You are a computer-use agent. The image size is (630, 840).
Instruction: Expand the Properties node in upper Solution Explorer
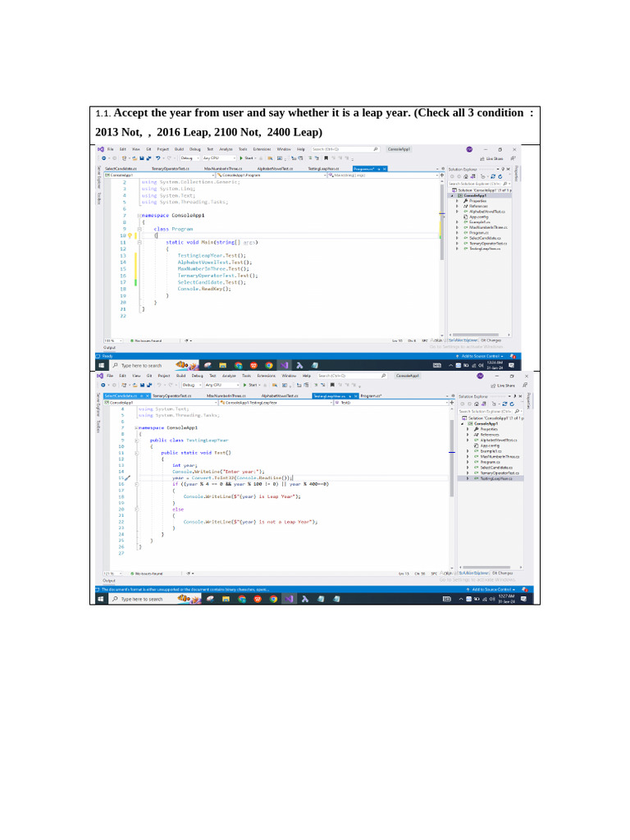tap(458, 200)
